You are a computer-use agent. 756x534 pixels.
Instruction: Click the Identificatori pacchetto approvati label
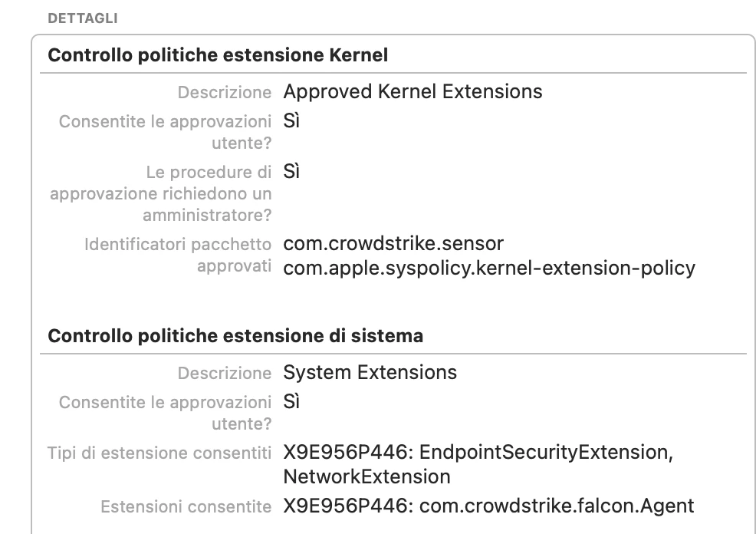pyautogui.click(x=178, y=256)
